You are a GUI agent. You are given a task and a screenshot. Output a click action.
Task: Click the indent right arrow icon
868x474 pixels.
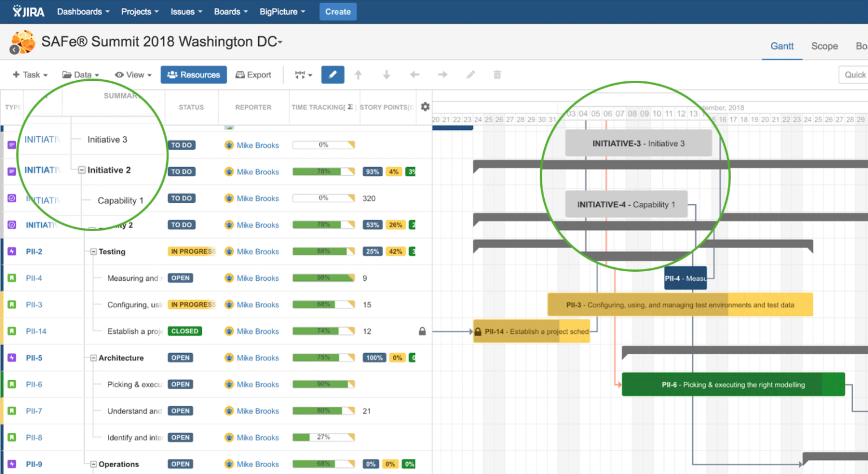click(x=442, y=75)
